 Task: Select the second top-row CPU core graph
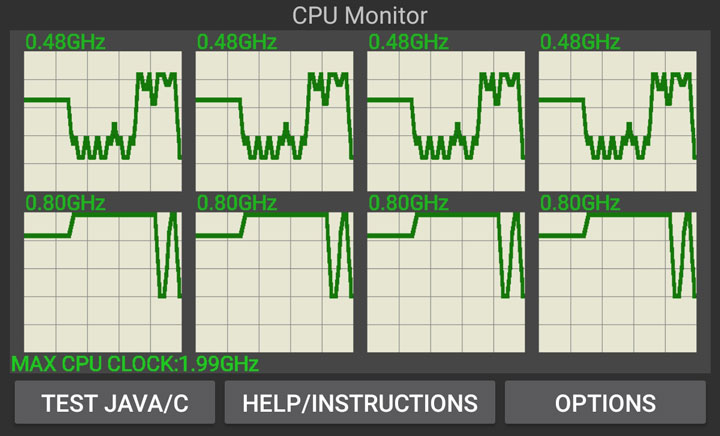[275, 121]
